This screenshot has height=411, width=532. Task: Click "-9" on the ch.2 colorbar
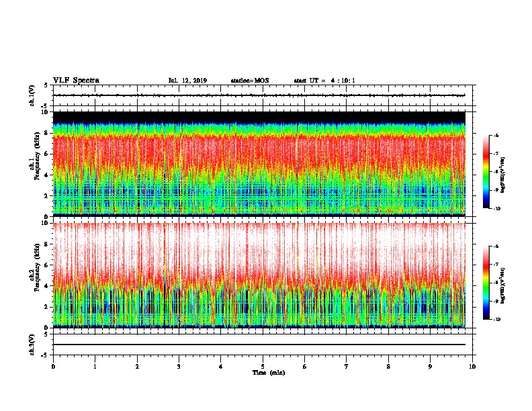496,301
